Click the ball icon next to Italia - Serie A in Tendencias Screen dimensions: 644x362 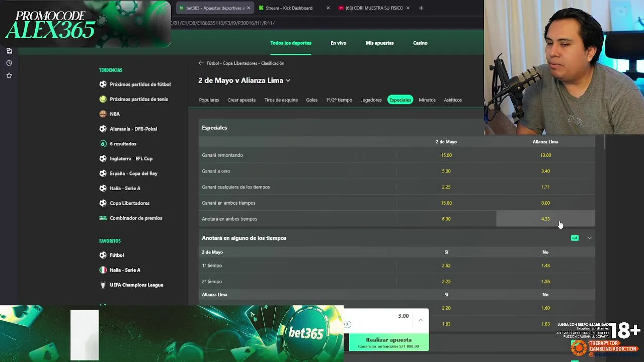pyautogui.click(x=103, y=188)
